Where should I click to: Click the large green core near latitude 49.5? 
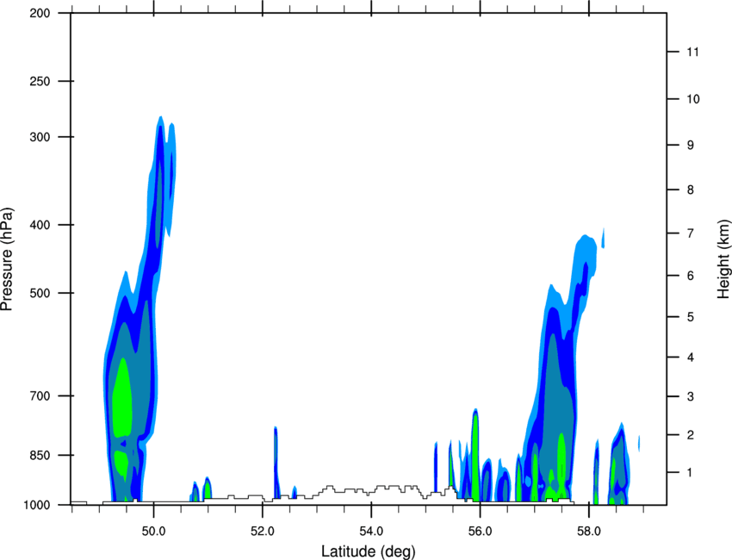(x=121, y=397)
